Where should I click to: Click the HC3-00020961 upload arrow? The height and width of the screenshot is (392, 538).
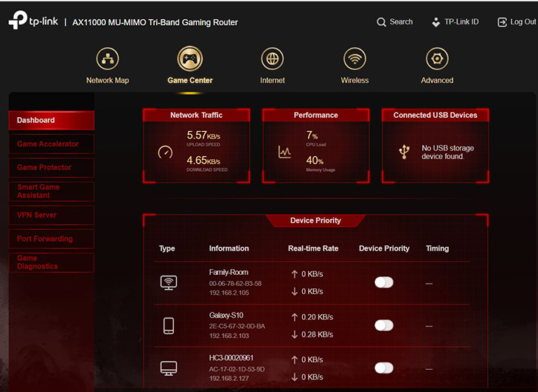[294, 360]
